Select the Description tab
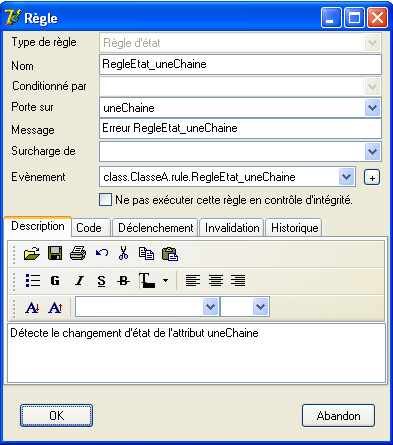The width and height of the screenshot is (393, 445). pos(38,226)
